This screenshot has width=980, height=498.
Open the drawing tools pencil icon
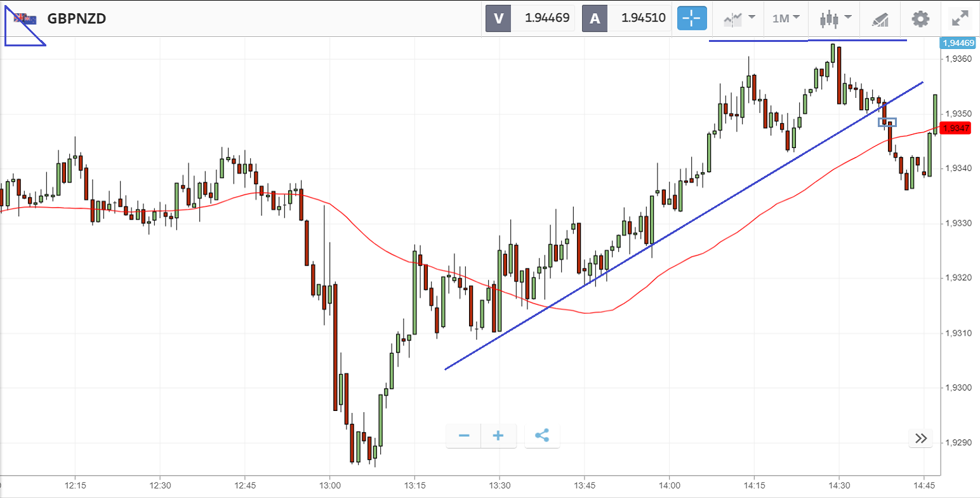(x=880, y=19)
